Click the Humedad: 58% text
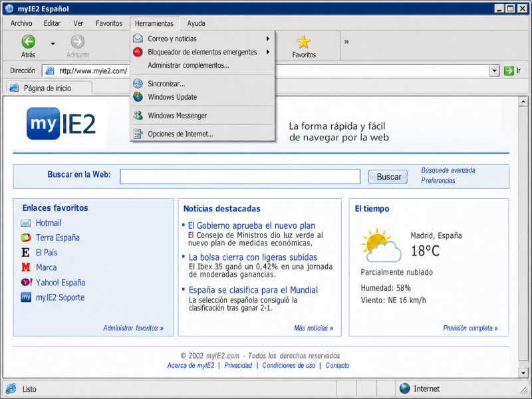Screen dimensions: 532x399 coord(386,288)
